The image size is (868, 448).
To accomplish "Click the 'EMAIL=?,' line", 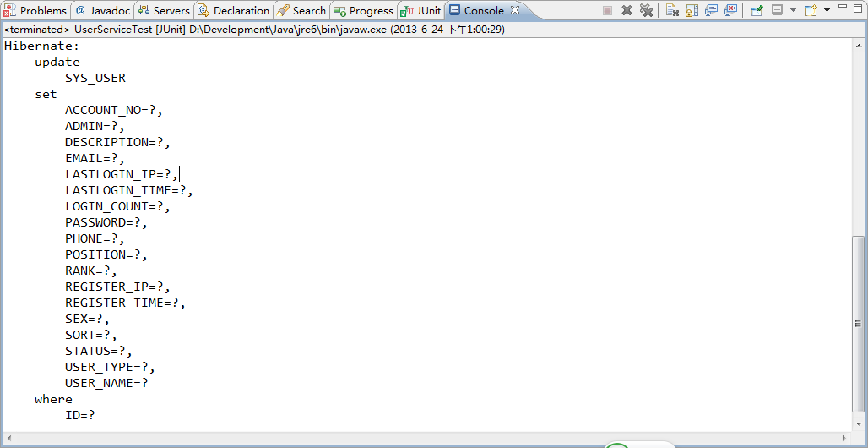I will click(x=95, y=158).
